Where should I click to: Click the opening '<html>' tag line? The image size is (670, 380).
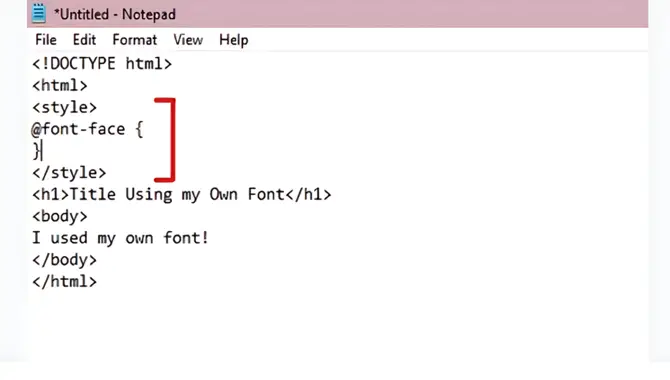click(x=60, y=85)
